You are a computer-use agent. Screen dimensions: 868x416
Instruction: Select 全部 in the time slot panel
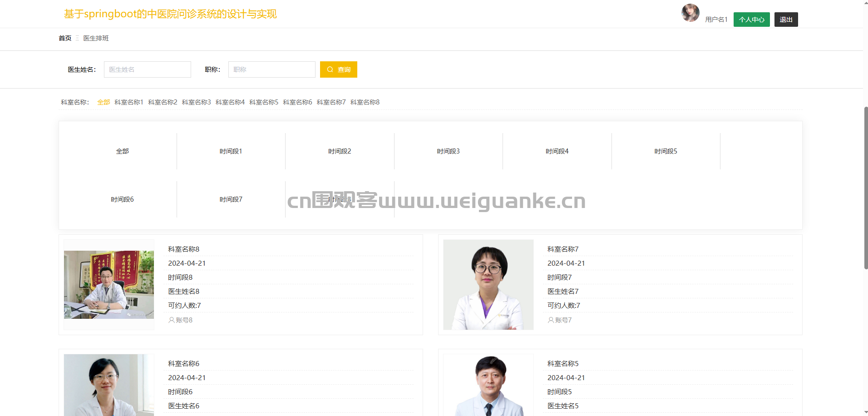pos(122,151)
